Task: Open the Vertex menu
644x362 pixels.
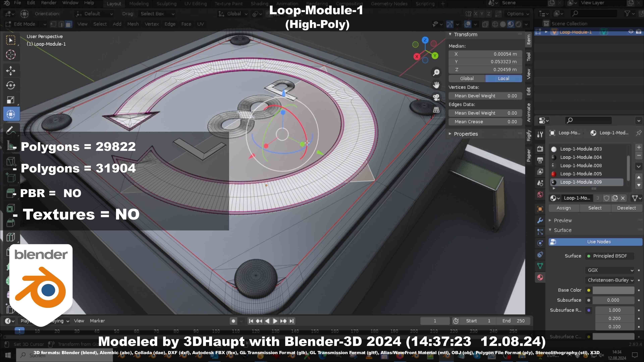Action: pos(152,24)
